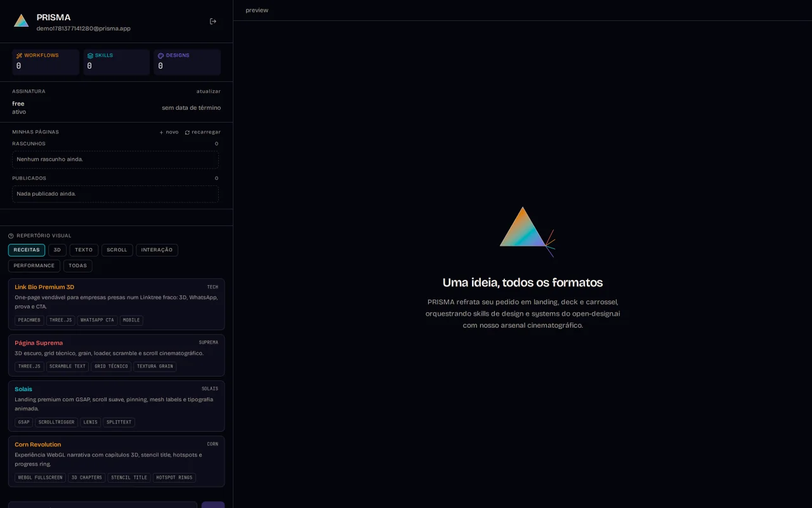This screenshot has width=812, height=508.
Task: Click the "preview" label in the top bar
Action: (257, 10)
